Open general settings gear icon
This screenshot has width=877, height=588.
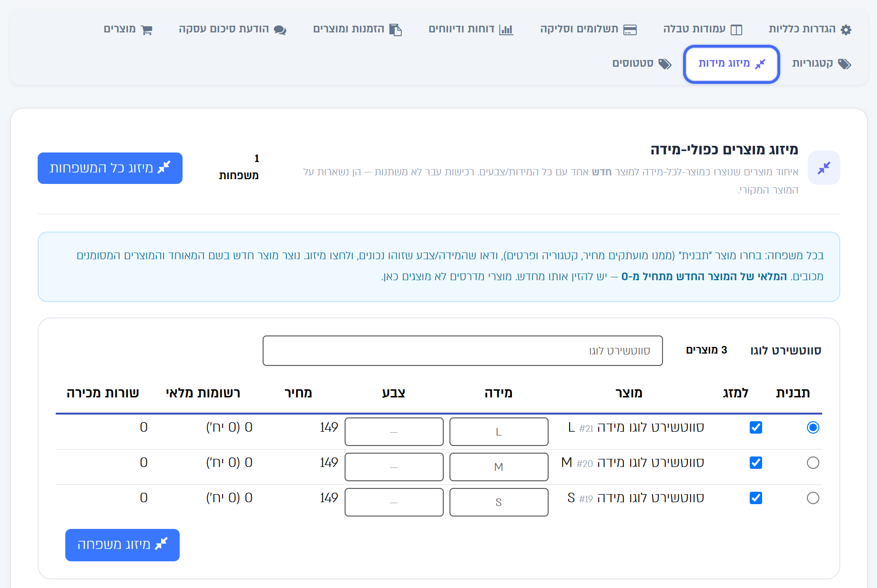click(x=846, y=30)
